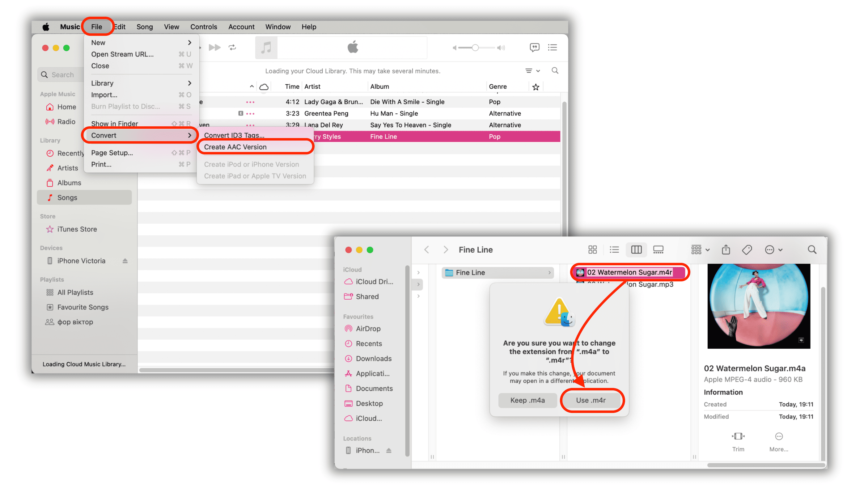
Task: Click Keep .m4a button
Action: click(527, 400)
